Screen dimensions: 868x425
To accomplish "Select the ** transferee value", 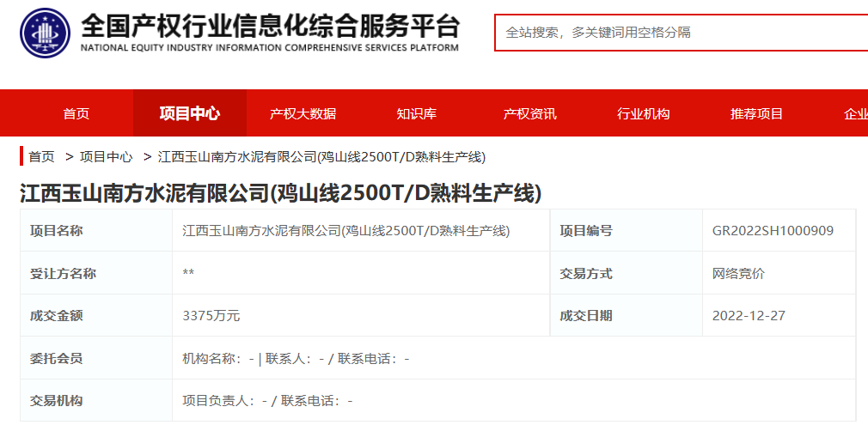I will coord(188,273).
